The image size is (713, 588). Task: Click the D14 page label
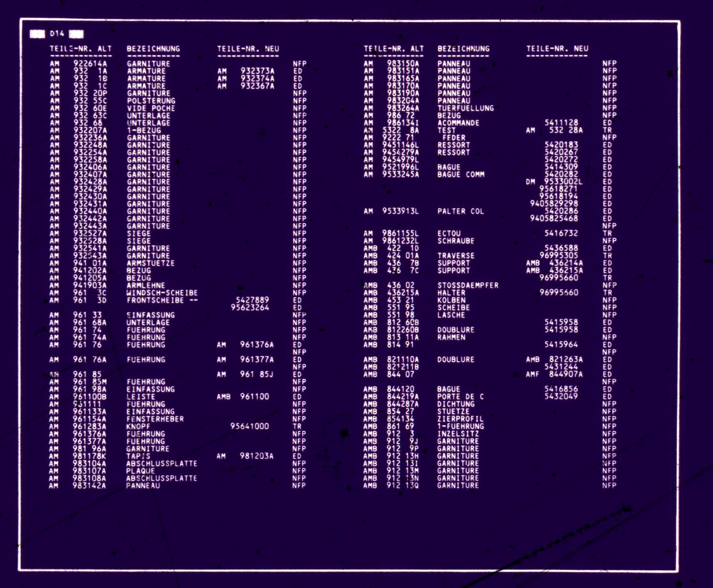pyautogui.click(x=57, y=34)
